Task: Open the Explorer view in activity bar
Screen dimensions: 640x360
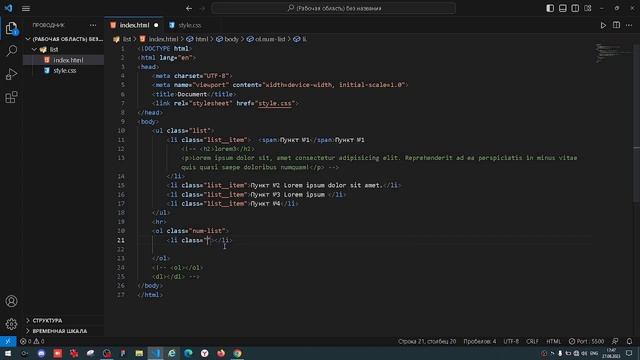Action: [11, 29]
